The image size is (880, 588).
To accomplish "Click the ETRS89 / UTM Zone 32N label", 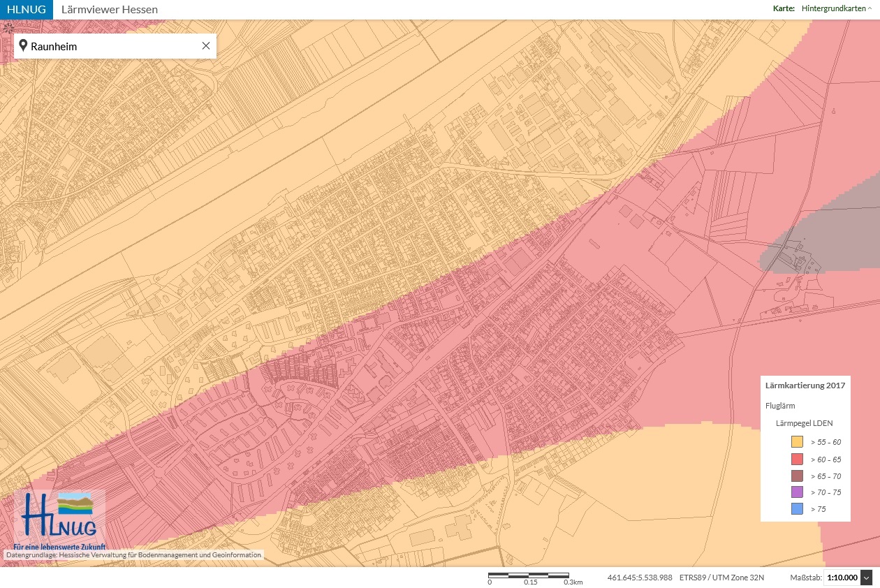I will pos(721,578).
